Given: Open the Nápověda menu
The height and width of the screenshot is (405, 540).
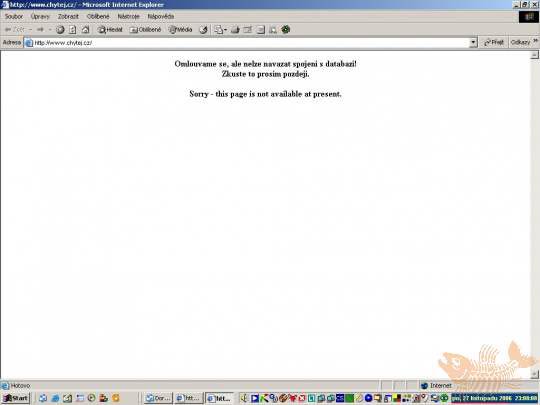Looking at the screenshot, I should point(161,17).
